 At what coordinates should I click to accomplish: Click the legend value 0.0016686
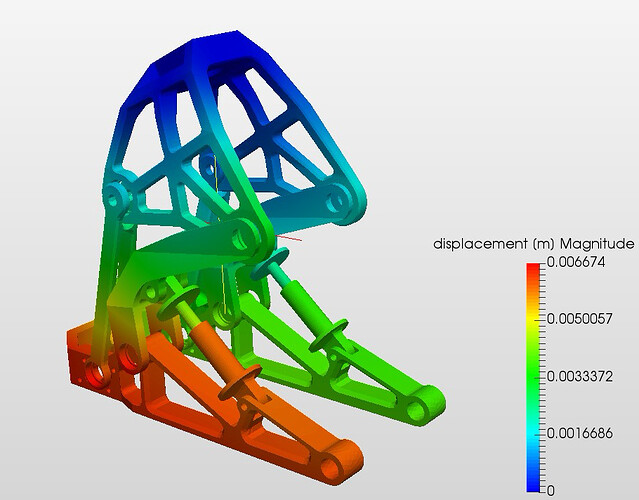point(580,433)
